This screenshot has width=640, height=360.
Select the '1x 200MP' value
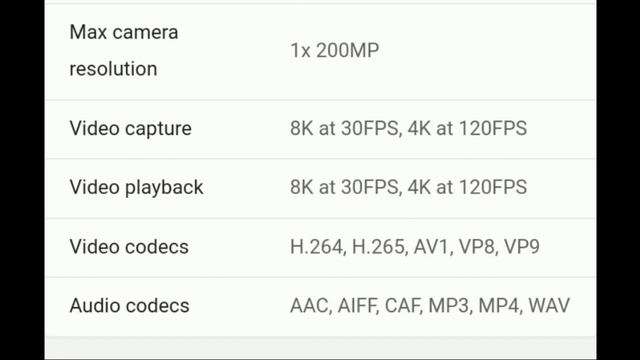(335, 51)
